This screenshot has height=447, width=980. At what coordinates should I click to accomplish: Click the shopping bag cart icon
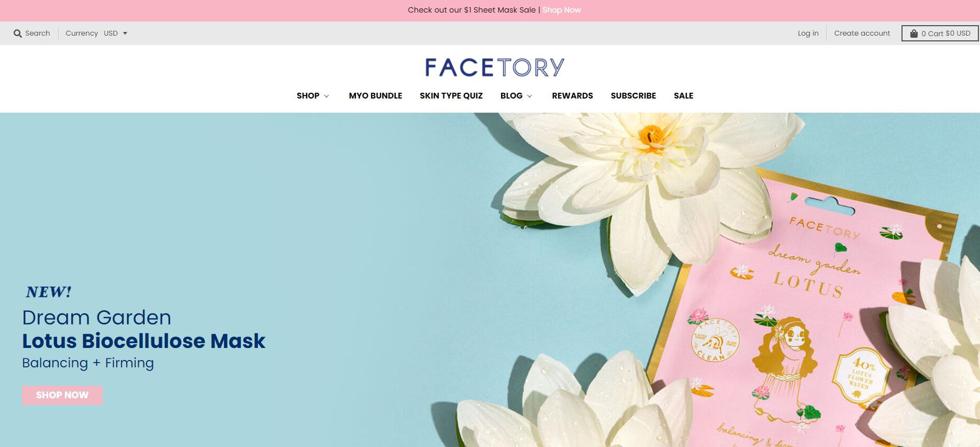(914, 34)
